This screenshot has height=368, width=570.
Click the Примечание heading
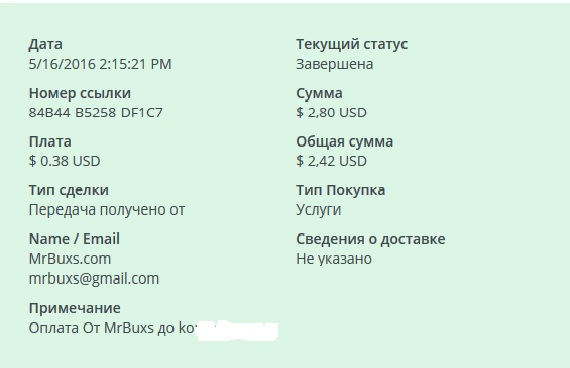75,309
